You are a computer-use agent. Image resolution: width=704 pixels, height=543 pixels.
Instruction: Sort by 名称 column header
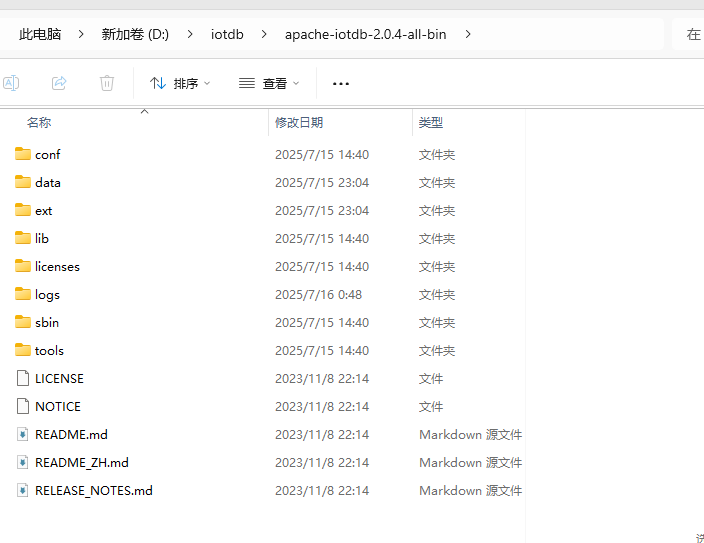click(x=39, y=122)
